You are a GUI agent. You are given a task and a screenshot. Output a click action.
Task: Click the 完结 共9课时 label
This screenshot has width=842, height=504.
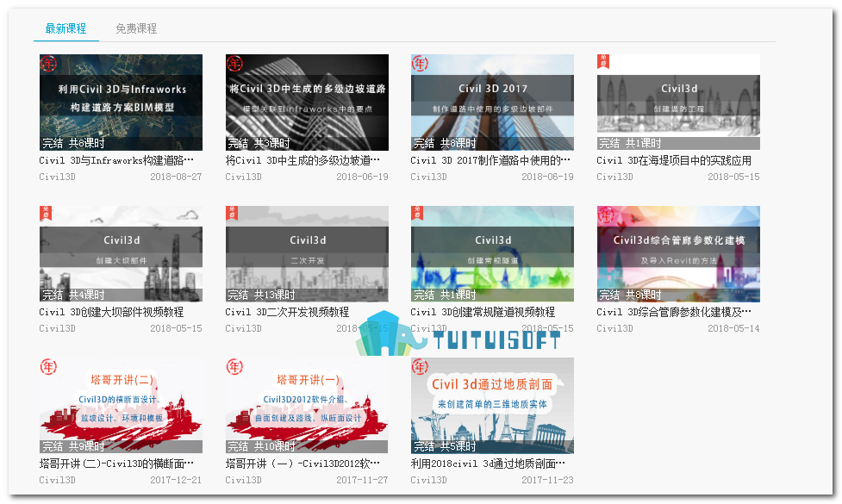[x=73, y=446]
